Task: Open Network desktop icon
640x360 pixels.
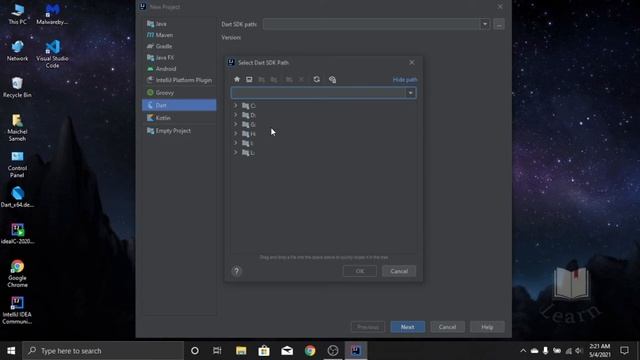Action: point(17,51)
